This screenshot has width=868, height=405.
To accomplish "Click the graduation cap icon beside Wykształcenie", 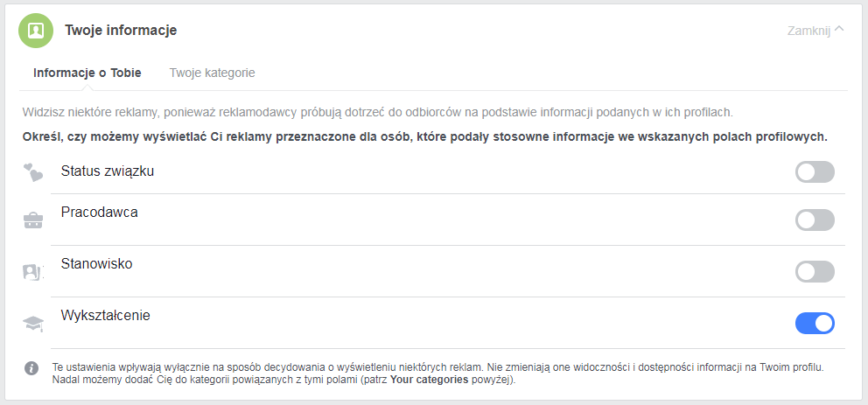I will 33,324.
